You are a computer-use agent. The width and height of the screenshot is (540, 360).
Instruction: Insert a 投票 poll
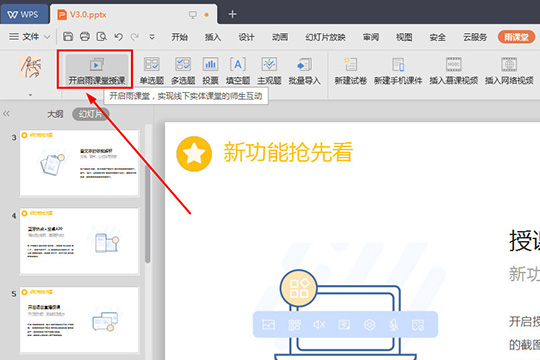coord(210,71)
